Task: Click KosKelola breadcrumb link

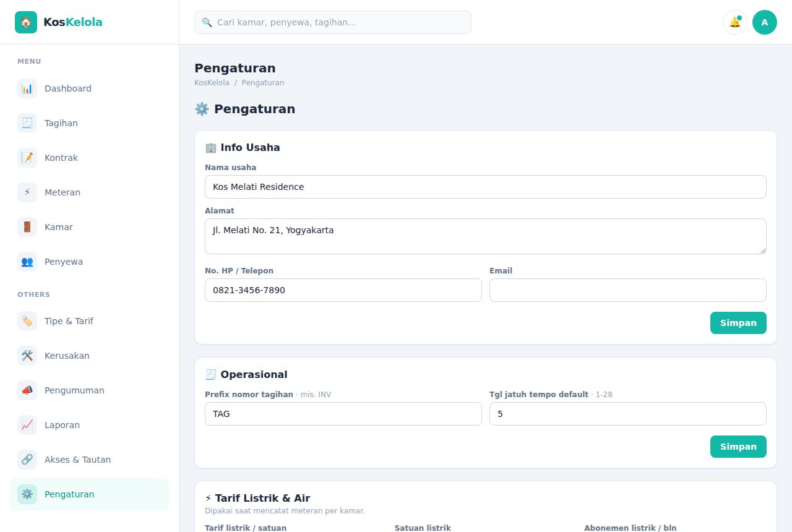Action: pos(212,83)
